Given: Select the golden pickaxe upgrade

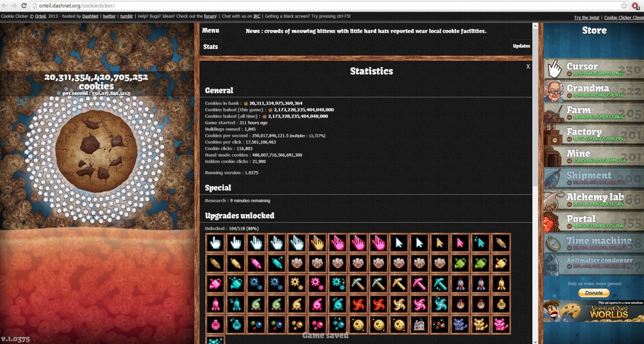Looking at the screenshot, I should tap(399, 283).
